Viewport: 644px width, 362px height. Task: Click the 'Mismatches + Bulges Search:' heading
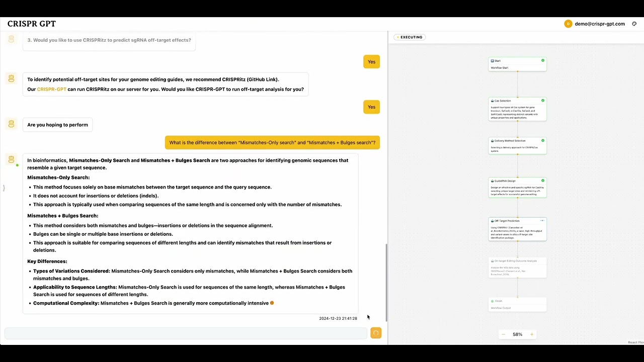tap(63, 216)
